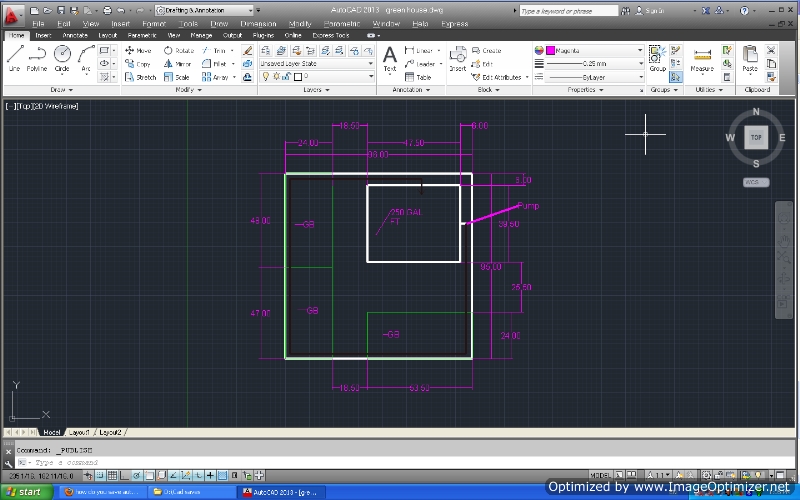Viewport: 800px width, 500px height.
Task: Activate the Mirror command
Action: pyautogui.click(x=177, y=64)
